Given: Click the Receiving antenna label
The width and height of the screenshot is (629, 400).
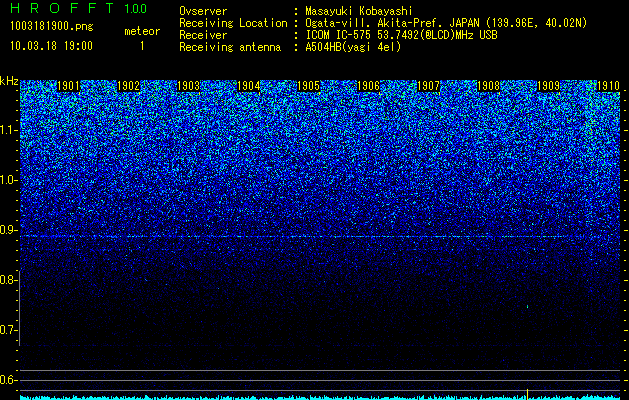Looking at the screenshot, I should 230,47.
